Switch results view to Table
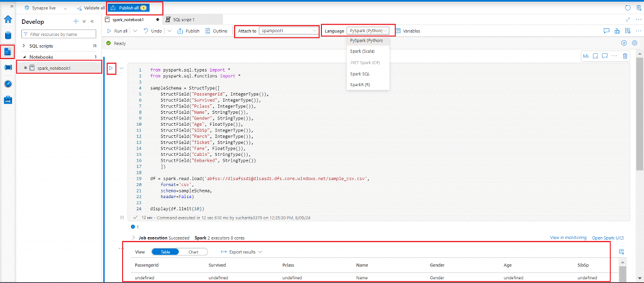This screenshot has width=644, height=283. coord(165,252)
